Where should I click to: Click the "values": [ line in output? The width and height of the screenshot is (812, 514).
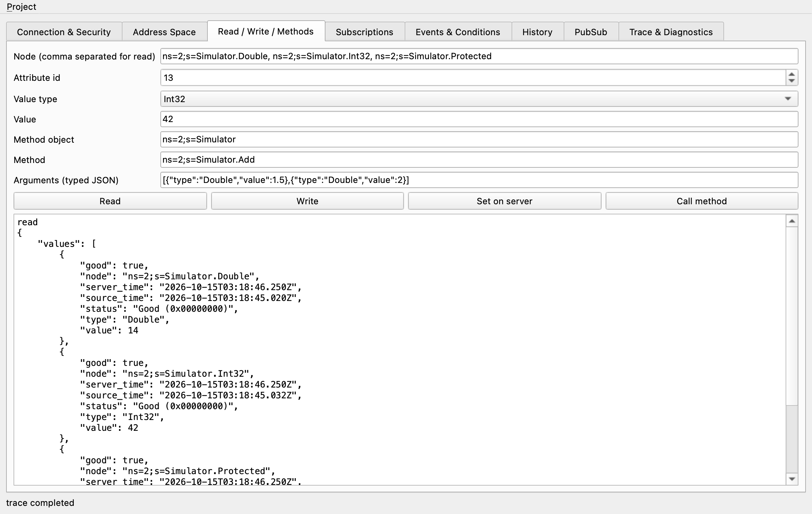click(67, 244)
